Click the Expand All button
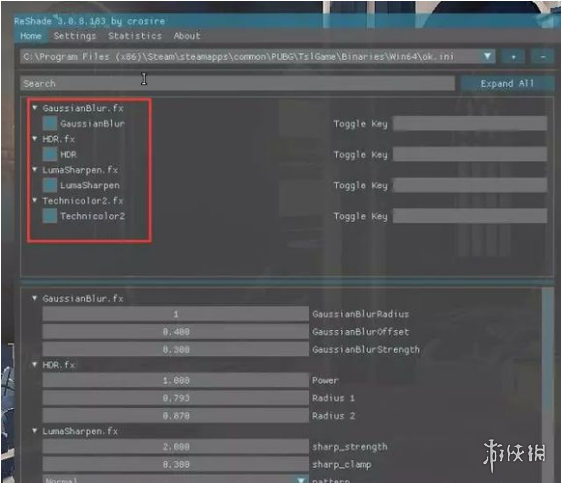This screenshot has height=483, width=561. click(x=507, y=83)
